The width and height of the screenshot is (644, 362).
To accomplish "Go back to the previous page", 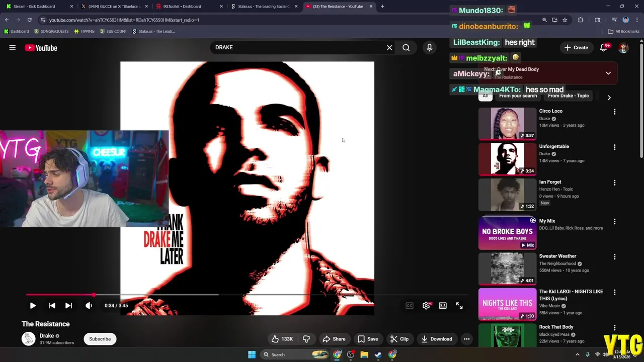I will point(7,20).
